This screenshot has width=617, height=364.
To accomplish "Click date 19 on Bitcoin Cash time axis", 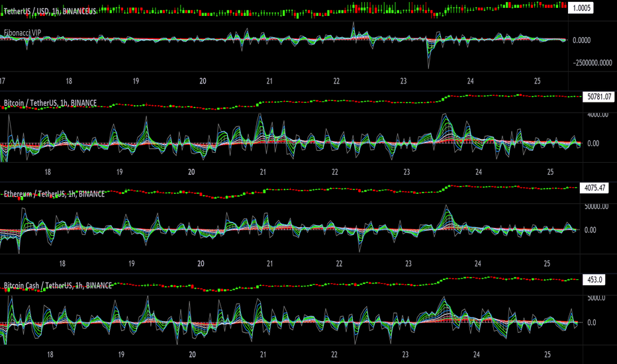I will (121, 355).
